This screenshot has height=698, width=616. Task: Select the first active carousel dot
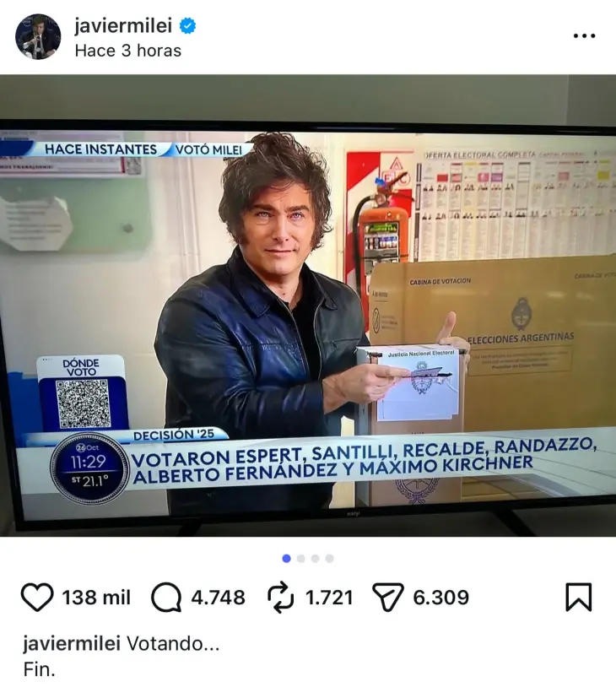pos(287,558)
